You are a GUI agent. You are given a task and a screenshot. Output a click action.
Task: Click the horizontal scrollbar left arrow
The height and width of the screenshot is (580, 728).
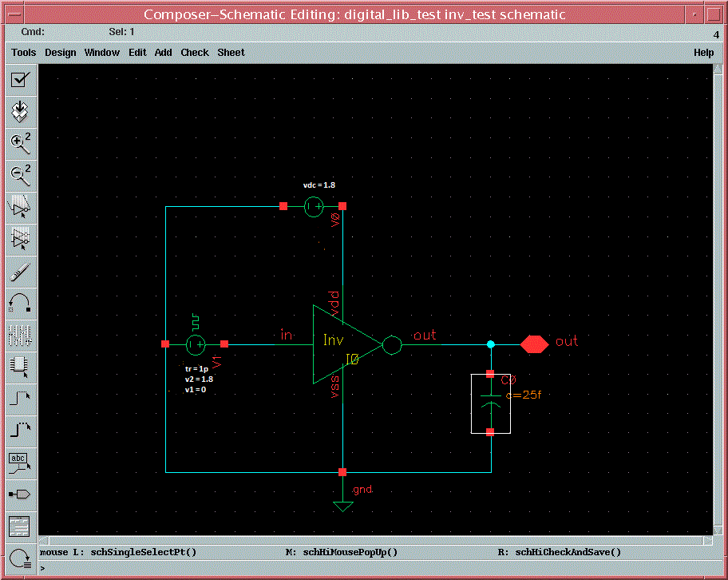click(44, 541)
